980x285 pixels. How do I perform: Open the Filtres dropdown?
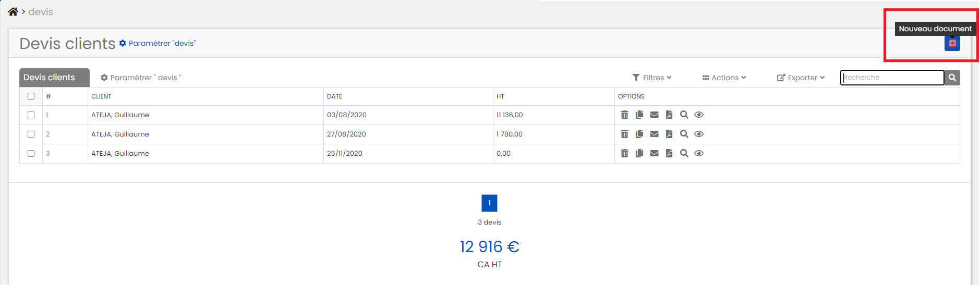652,78
